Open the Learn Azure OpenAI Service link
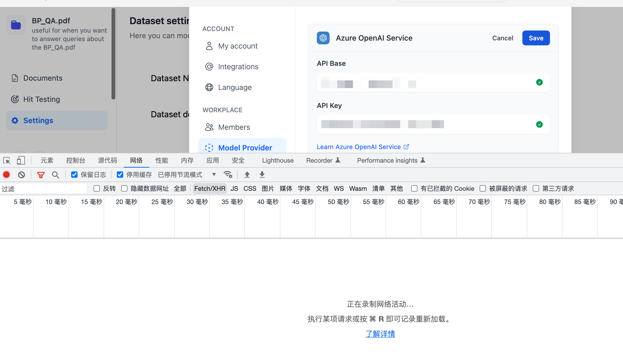The height and width of the screenshot is (364, 623). (x=359, y=147)
